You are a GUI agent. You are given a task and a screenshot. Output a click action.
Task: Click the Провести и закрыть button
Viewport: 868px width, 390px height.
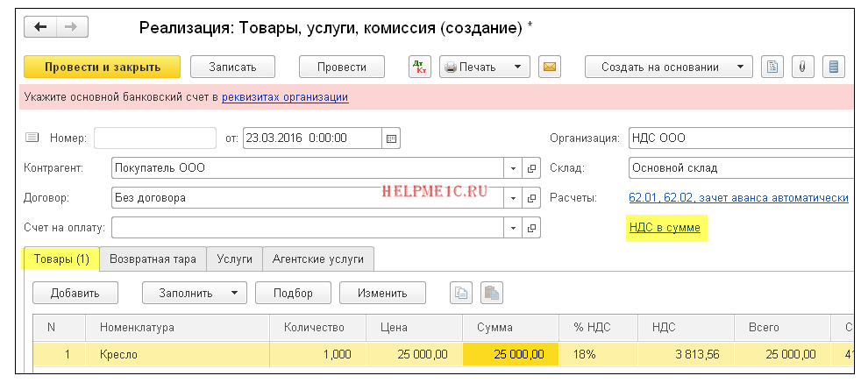click(x=103, y=67)
